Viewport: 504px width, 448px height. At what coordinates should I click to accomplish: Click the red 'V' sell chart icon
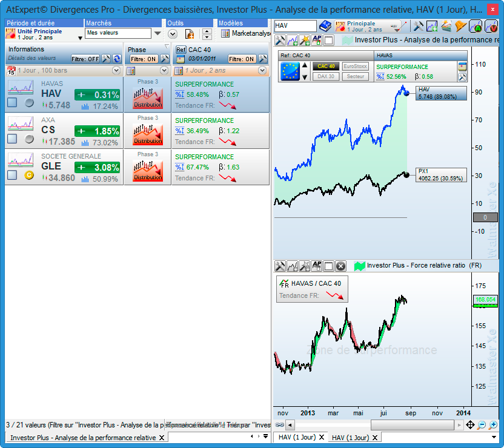click(491, 26)
